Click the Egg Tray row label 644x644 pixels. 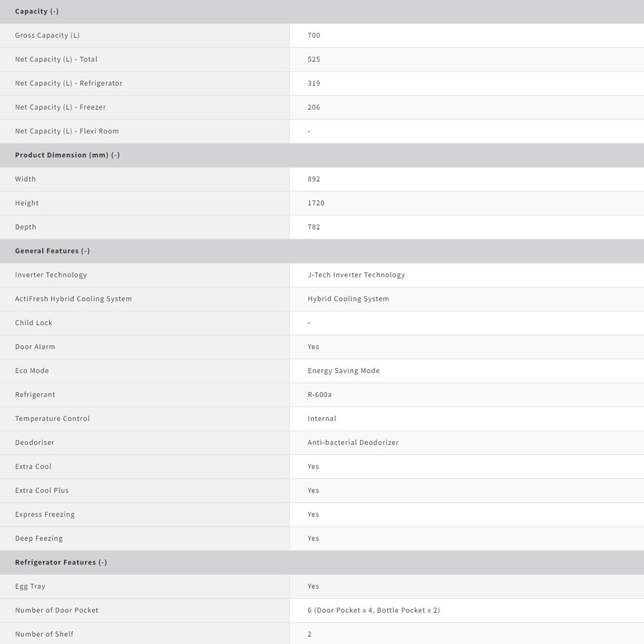pos(30,586)
